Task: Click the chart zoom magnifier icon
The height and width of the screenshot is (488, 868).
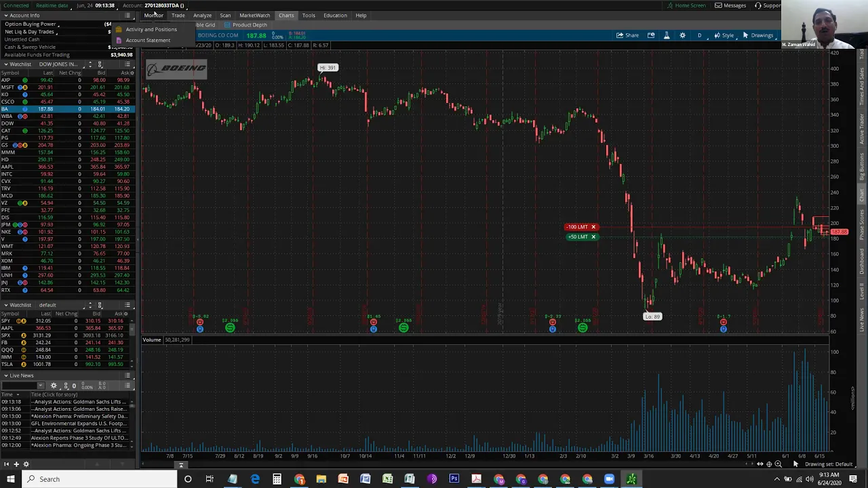Action: (x=778, y=464)
